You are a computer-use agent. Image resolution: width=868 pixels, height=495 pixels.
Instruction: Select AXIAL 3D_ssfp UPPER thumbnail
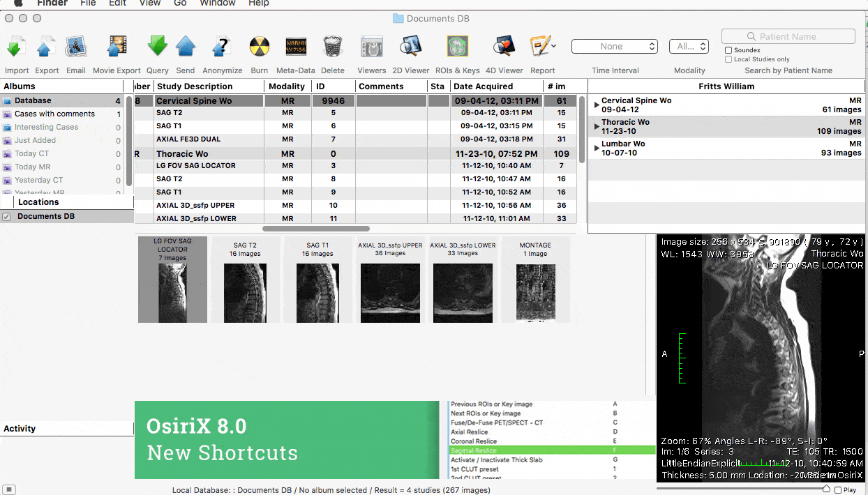point(390,280)
